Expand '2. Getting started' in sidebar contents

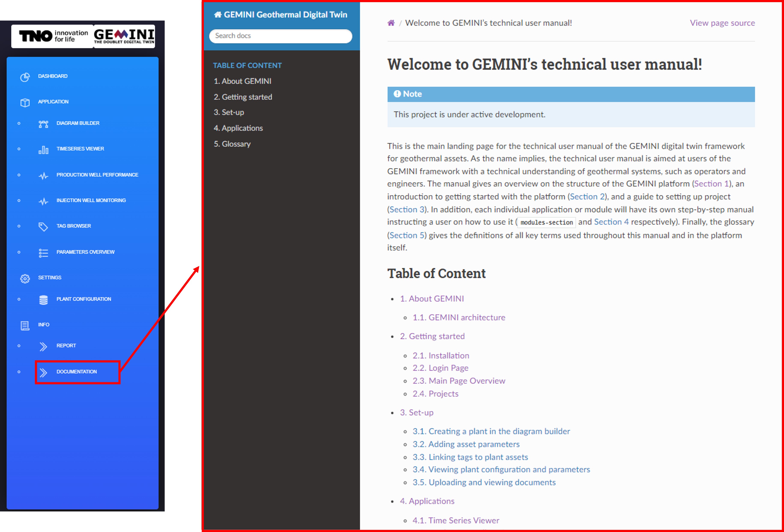(x=243, y=97)
